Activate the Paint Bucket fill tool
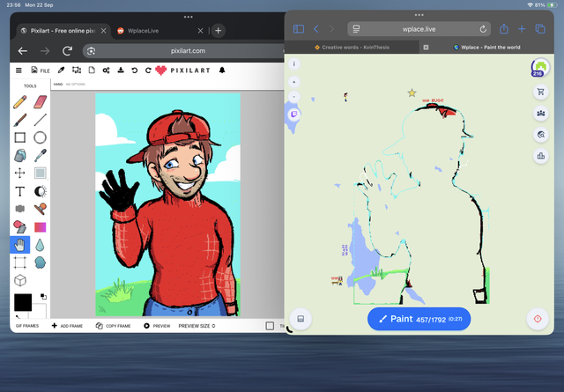This screenshot has height=392, width=564. click(19, 155)
